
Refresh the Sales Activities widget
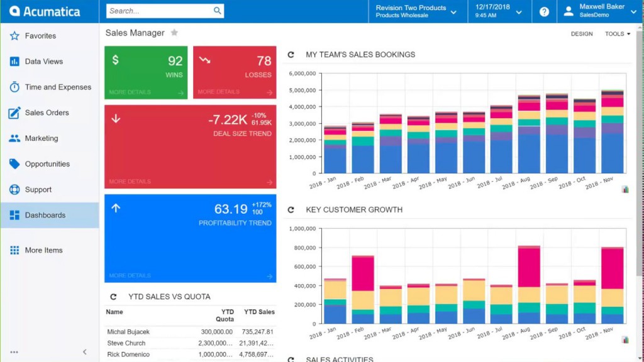pyautogui.click(x=290, y=359)
